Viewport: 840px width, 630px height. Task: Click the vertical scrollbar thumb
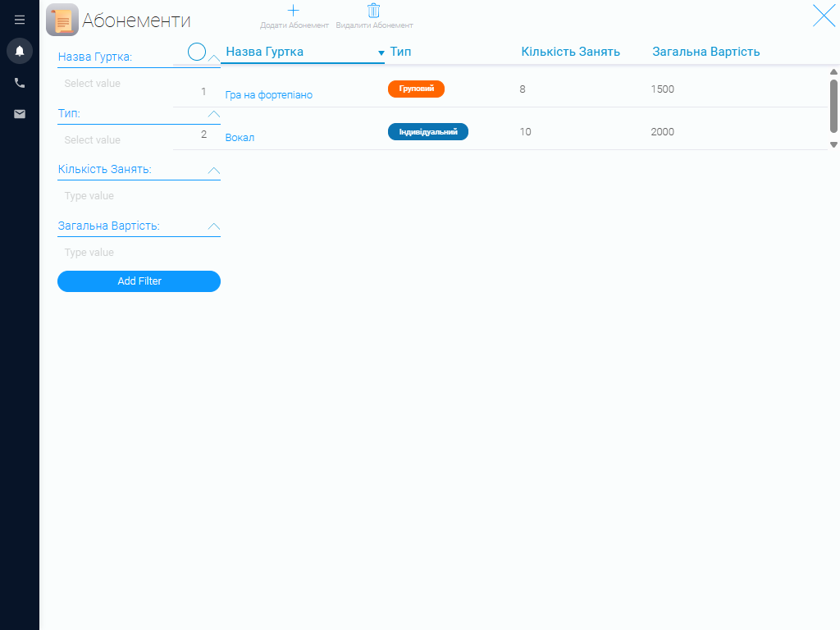(x=833, y=106)
